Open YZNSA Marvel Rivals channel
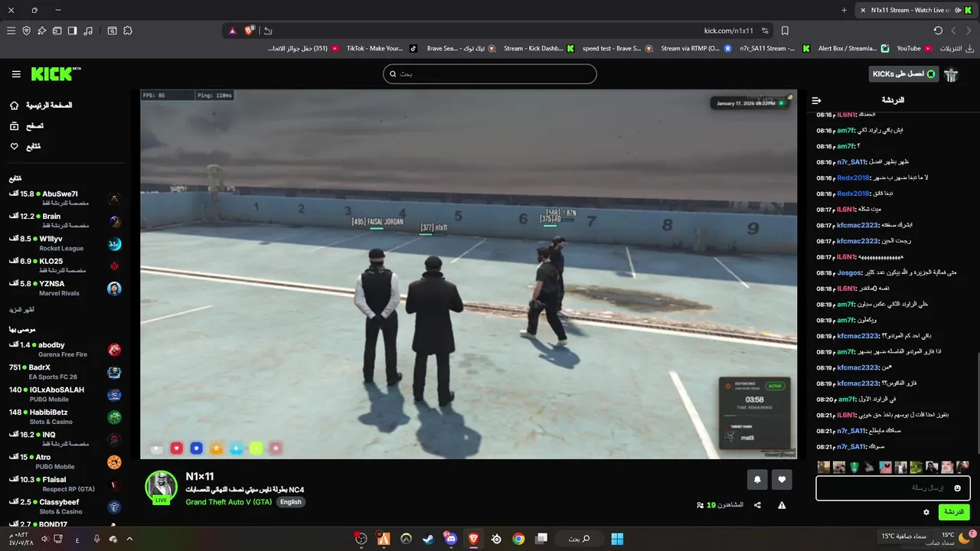Viewport: 980px width, 551px height. (x=65, y=288)
